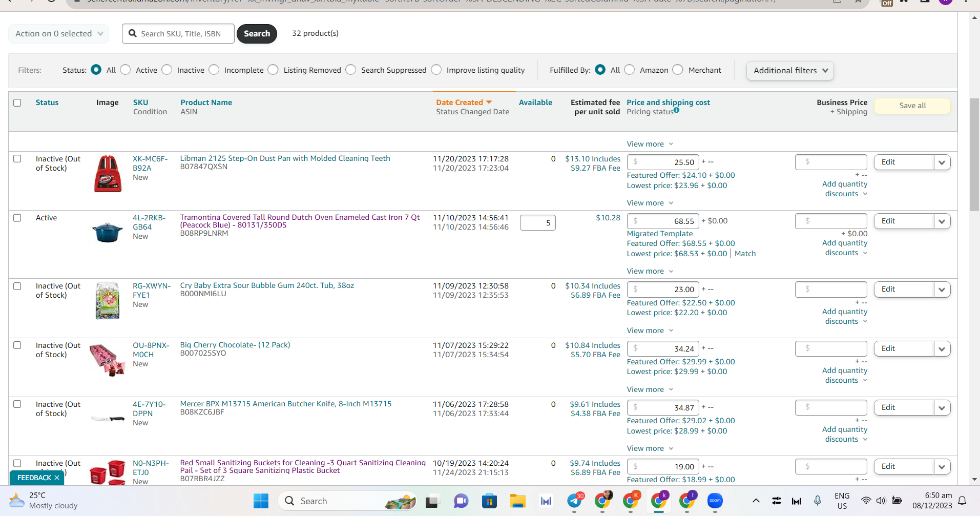Sort the table by Available column
The image size is (980, 516).
(x=535, y=102)
